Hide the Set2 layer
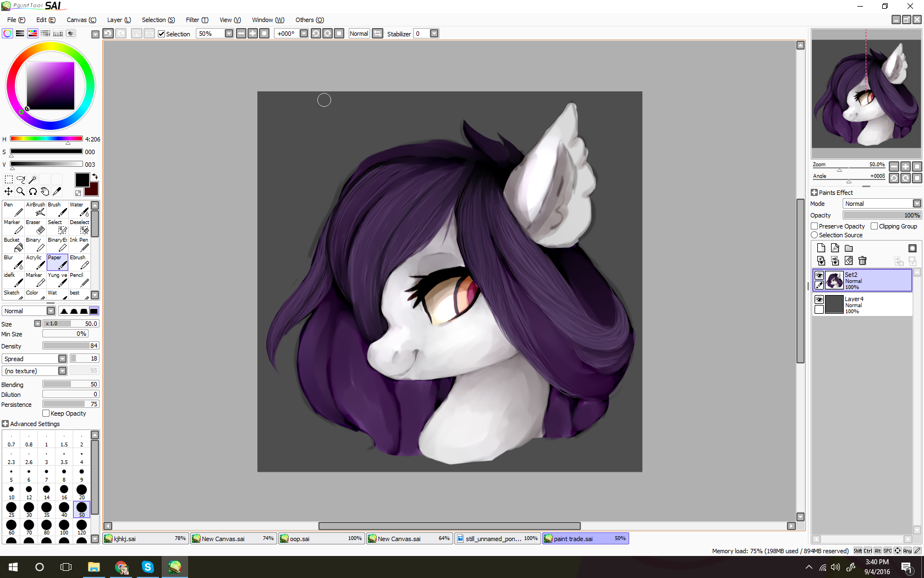Image resolution: width=924 pixels, height=578 pixels. click(x=820, y=275)
